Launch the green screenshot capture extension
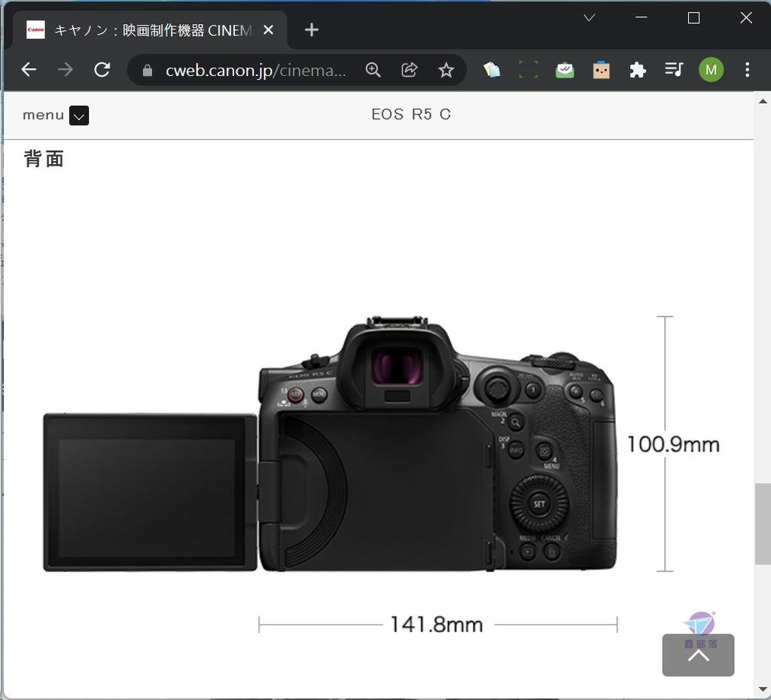The height and width of the screenshot is (700, 771). (528, 70)
